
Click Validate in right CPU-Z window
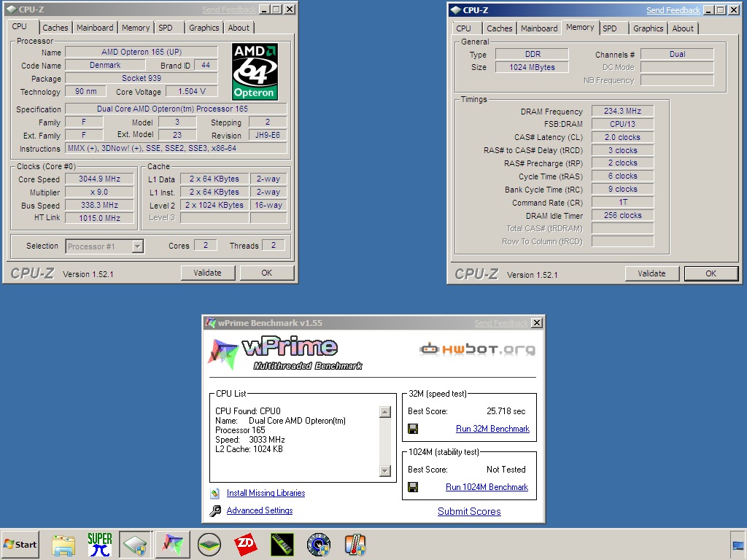[x=651, y=273]
